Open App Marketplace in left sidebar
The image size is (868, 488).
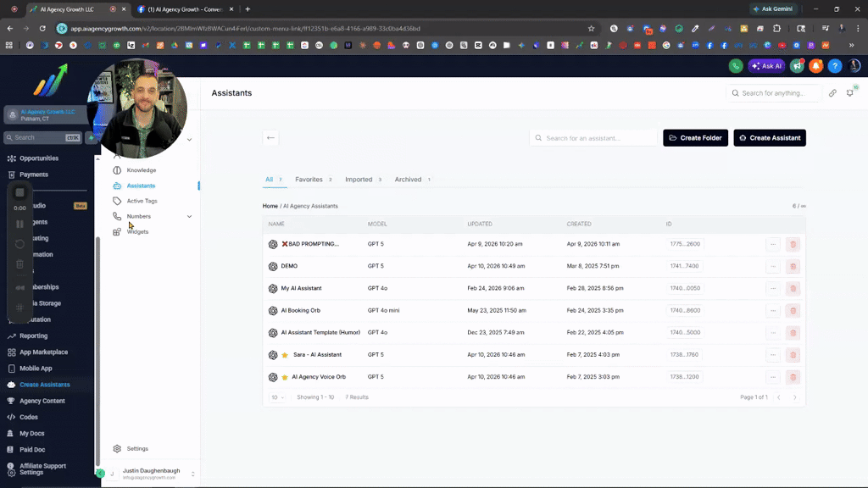tap(43, 352)
